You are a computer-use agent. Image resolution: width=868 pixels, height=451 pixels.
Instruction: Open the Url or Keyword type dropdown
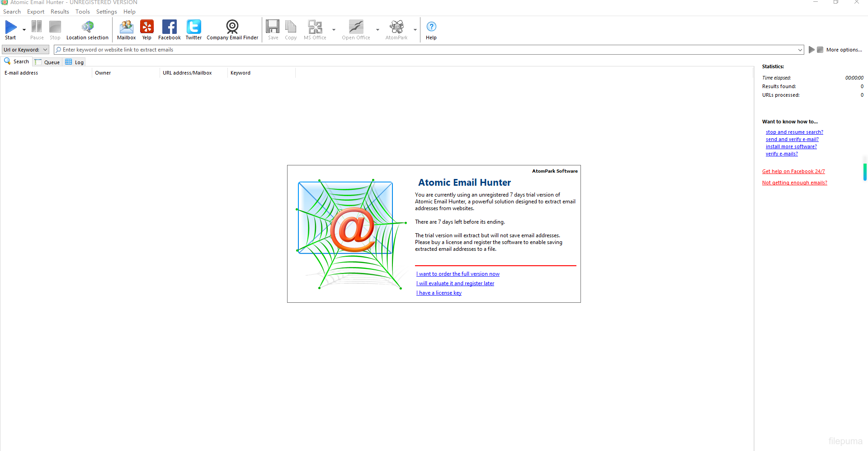pos(25,50)
